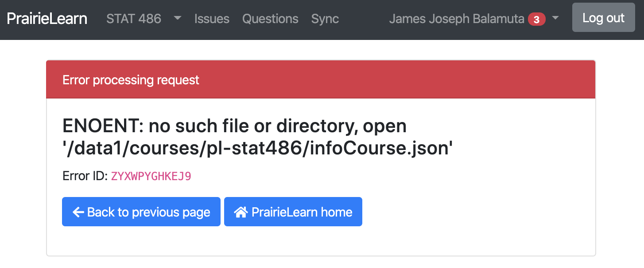Click the STAT 486 label

coord(134,19)
